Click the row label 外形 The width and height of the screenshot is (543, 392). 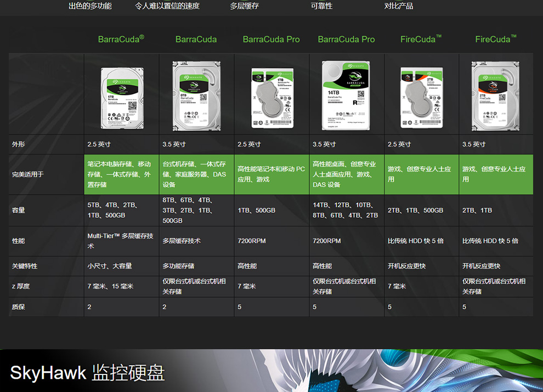click(18, 144)
